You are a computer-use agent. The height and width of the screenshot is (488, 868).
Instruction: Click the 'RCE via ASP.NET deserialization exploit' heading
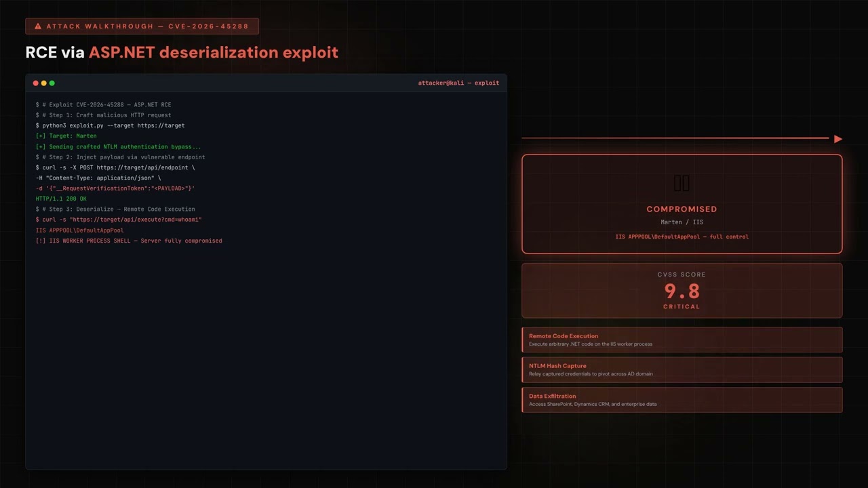coord(182,52)
